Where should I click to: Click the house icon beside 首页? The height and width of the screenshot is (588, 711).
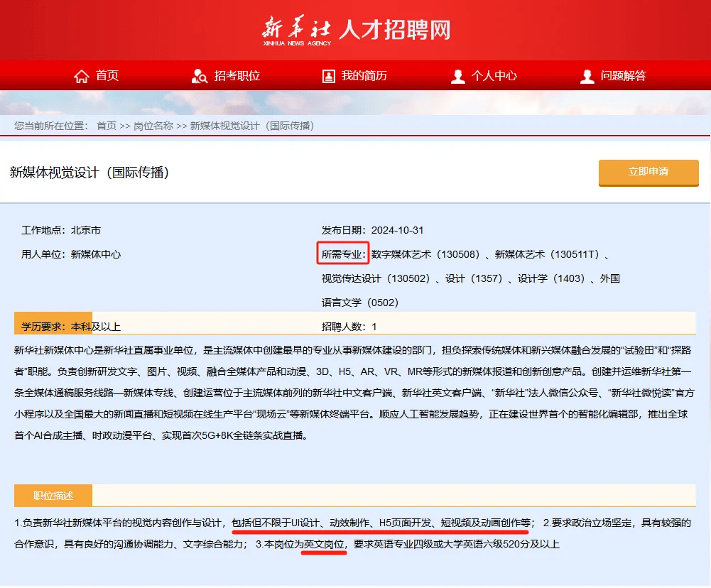pos(82,76)
